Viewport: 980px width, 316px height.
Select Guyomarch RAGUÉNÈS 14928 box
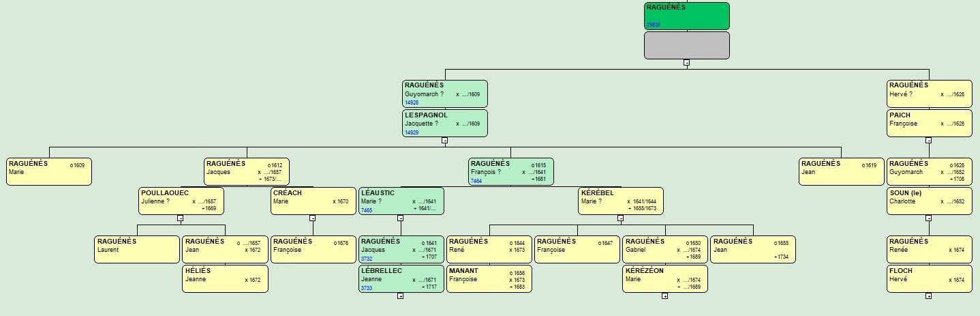(x=445, y=94)
